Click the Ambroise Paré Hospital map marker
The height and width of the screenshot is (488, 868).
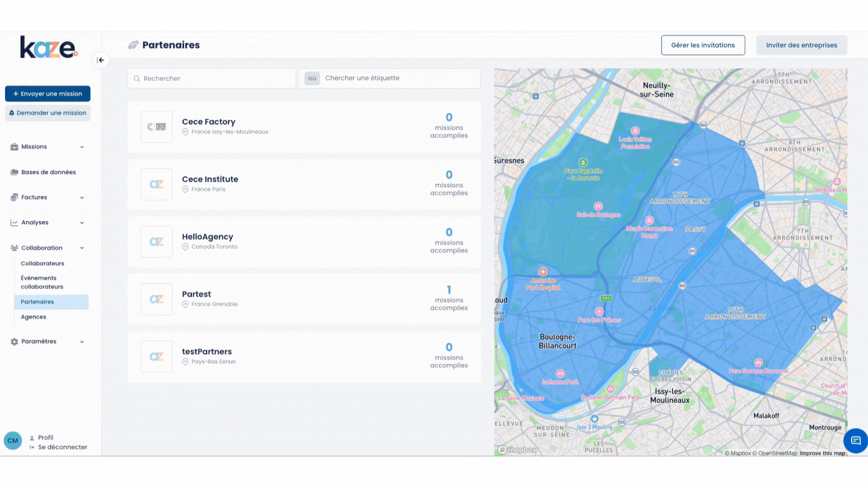(543, 272)
